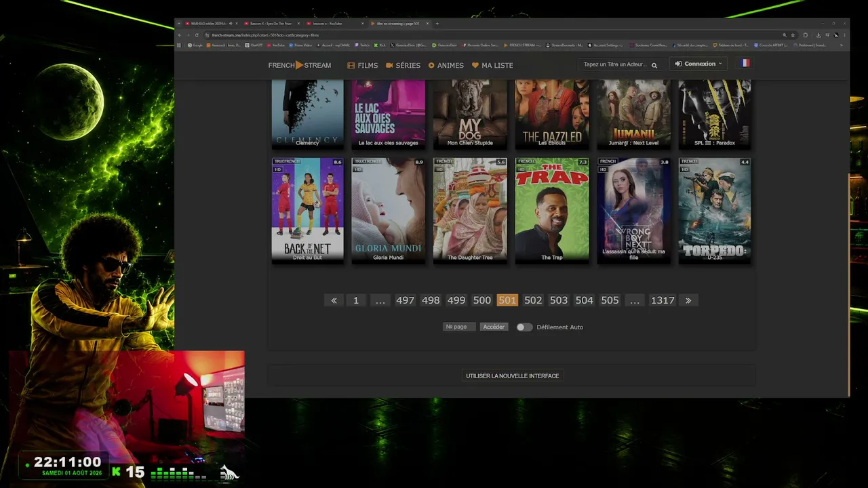Go to last page 1317

(x=663, y=300)
